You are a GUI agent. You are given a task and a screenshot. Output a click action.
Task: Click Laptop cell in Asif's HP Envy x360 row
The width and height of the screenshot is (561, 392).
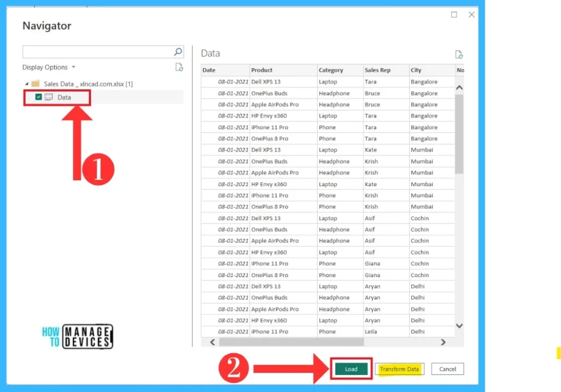click(340, 252)
